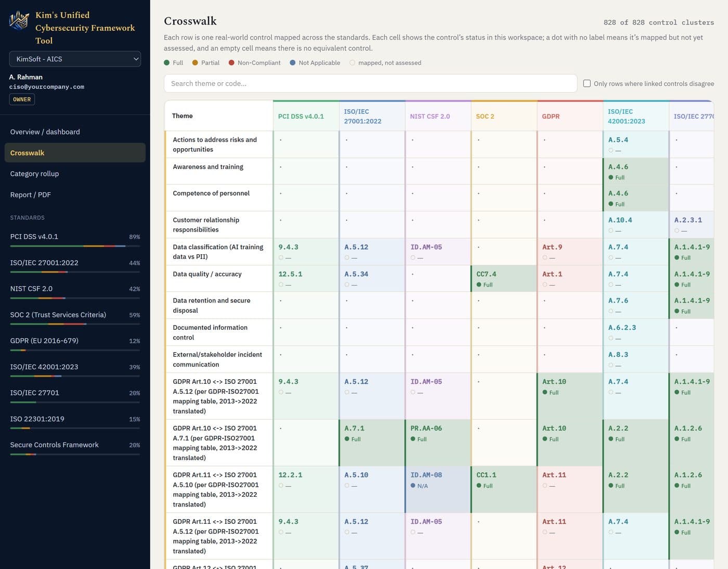The width and height of the screenshot is (728, 569).
Task: Click CC1.1 cell marked Full
Action: [504, 489]
